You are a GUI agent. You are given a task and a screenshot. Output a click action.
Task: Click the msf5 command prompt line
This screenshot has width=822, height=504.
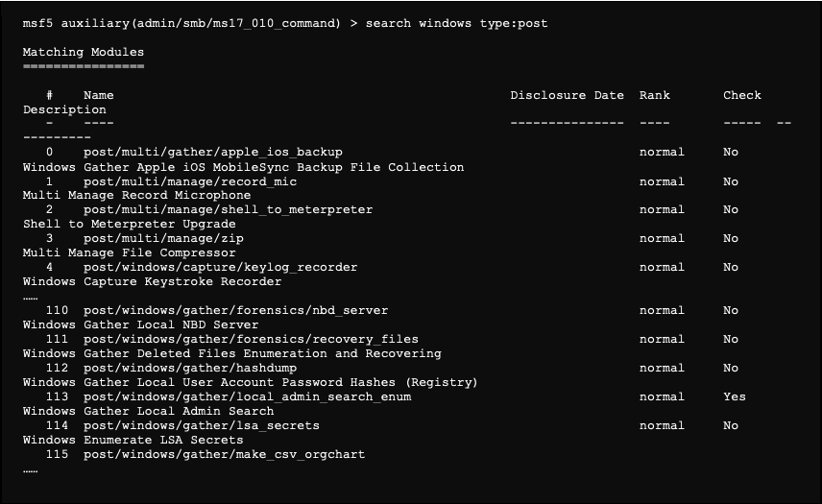[284, 23]
